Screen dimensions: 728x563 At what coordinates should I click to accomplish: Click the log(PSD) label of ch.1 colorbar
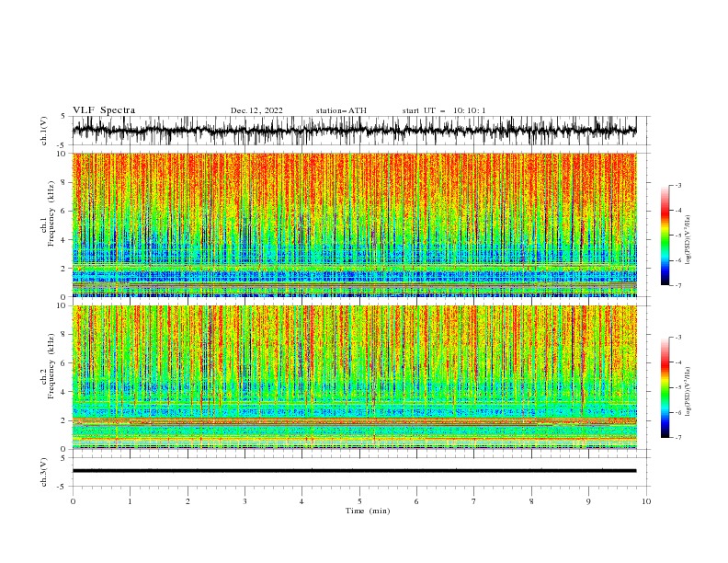point(688,240)
